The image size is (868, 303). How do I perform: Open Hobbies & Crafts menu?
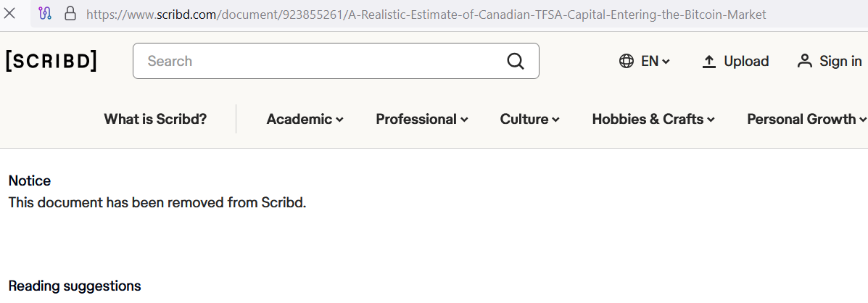653,119
